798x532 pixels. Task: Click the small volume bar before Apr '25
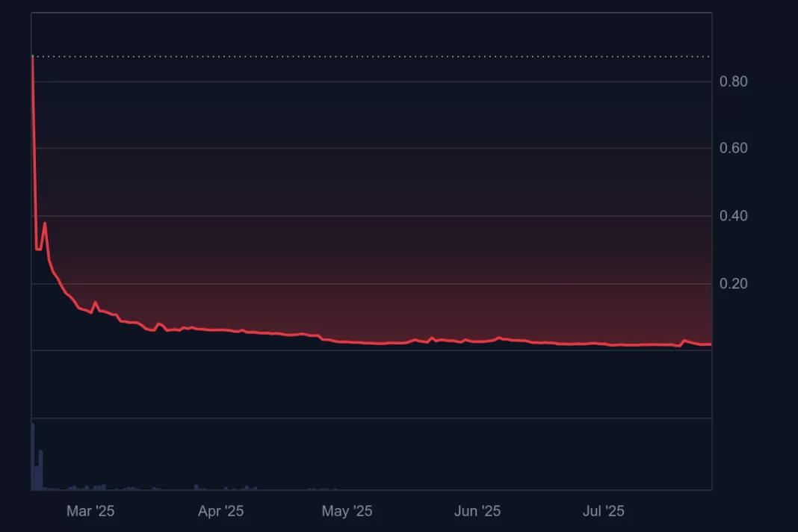pos(196,487)
